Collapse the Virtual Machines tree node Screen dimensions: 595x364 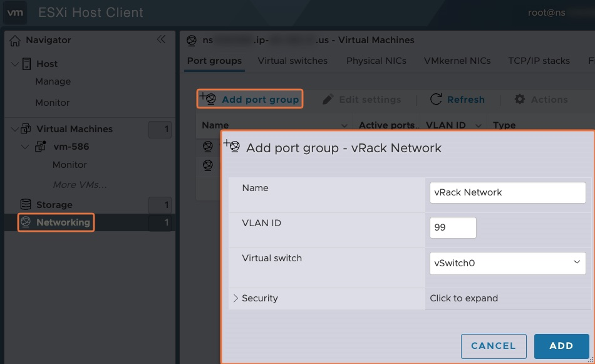tap(14, 130)
